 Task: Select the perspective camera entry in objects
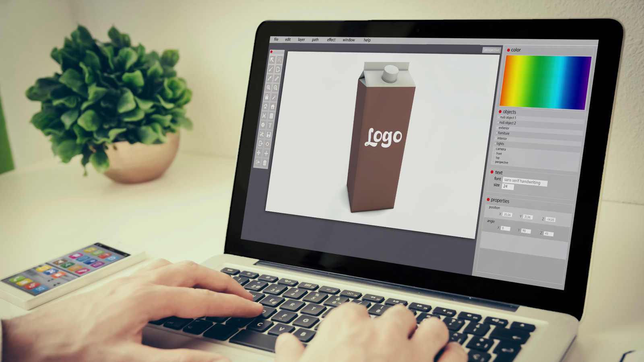tap(502, 162)
